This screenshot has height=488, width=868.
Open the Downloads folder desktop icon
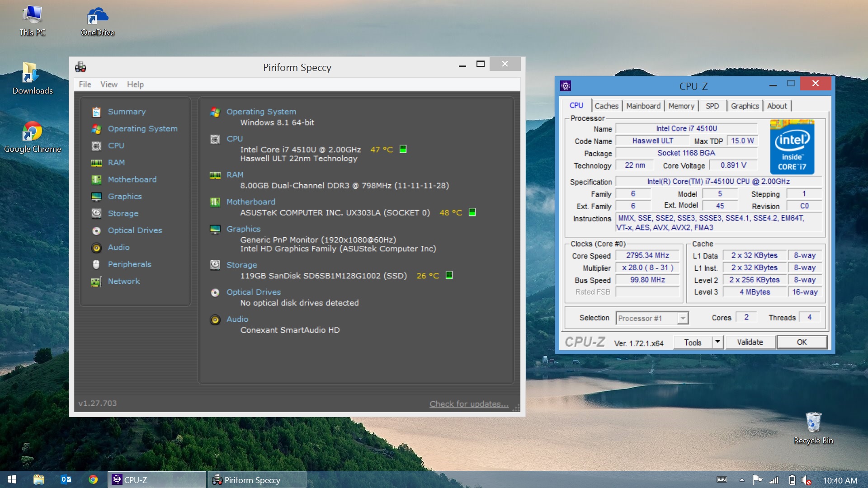coord(32,79)
